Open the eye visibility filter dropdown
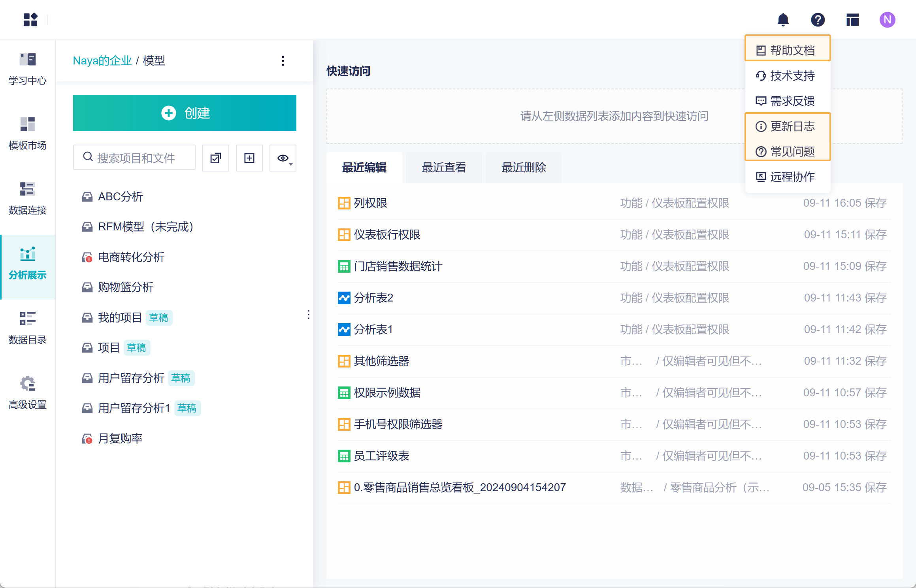Screen dimensions: 916x588 pos(283,158)
